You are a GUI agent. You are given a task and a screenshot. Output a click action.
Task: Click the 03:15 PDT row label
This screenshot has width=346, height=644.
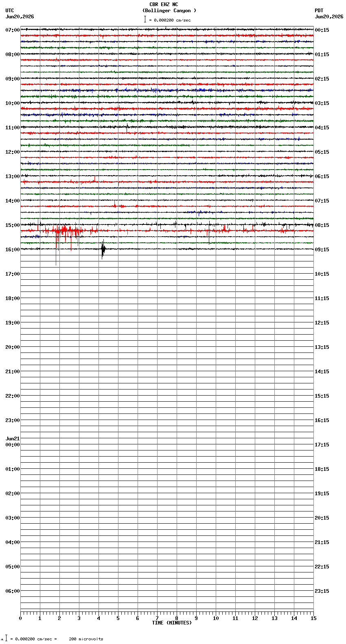coord(322,103)
